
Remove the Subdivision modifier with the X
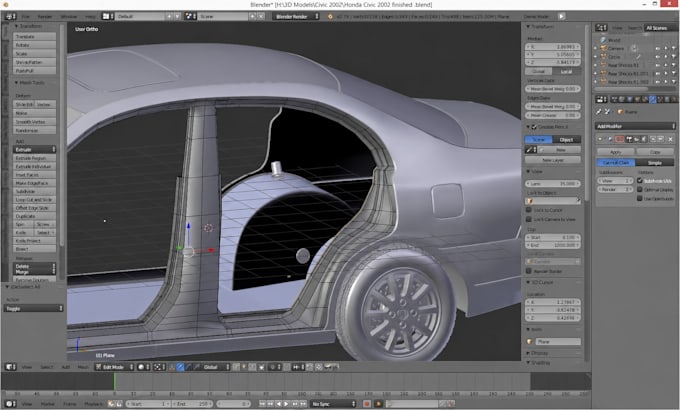pyautogui.click(x=670, y=139)
